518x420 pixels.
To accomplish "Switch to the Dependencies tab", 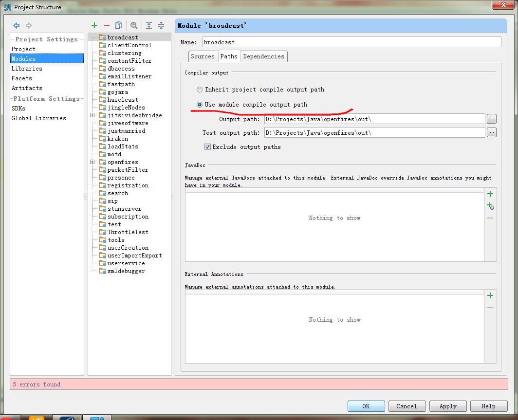I will [263, 56].
